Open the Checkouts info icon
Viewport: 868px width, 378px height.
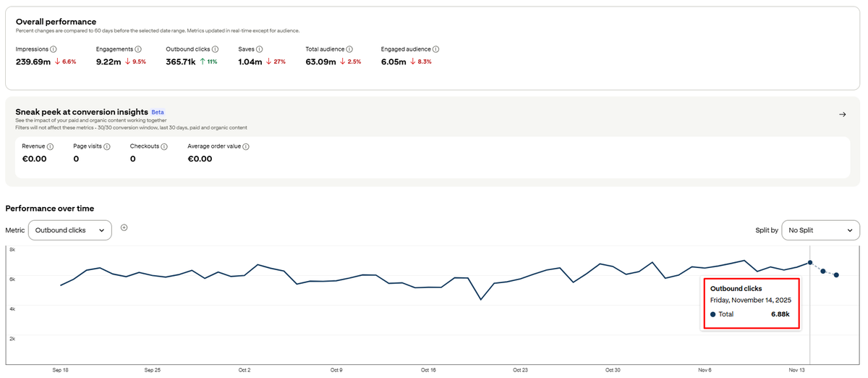point(164,146)
